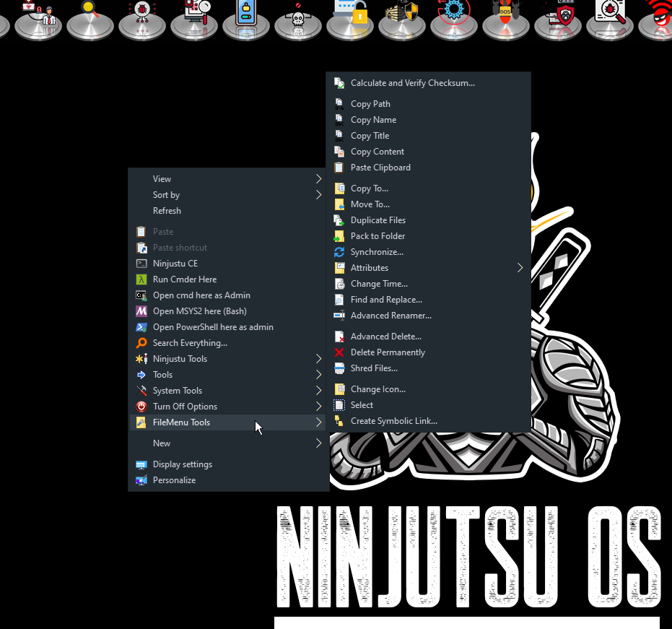Image resolution: width=672 pixels, height=629 pixels.
Task: Expand the Turn Off Options submenu arrow
Action: click(x=318, y=406)
